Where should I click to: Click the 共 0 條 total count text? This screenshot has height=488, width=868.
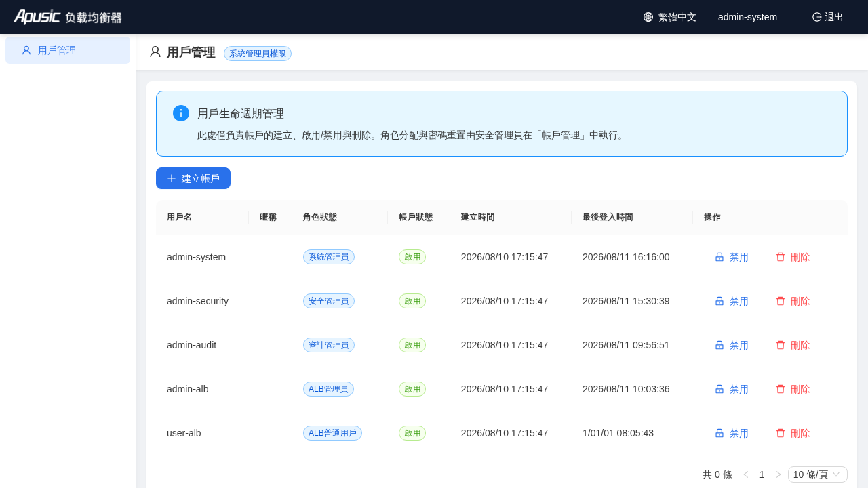pyautogui.click(x=717, y=474)
